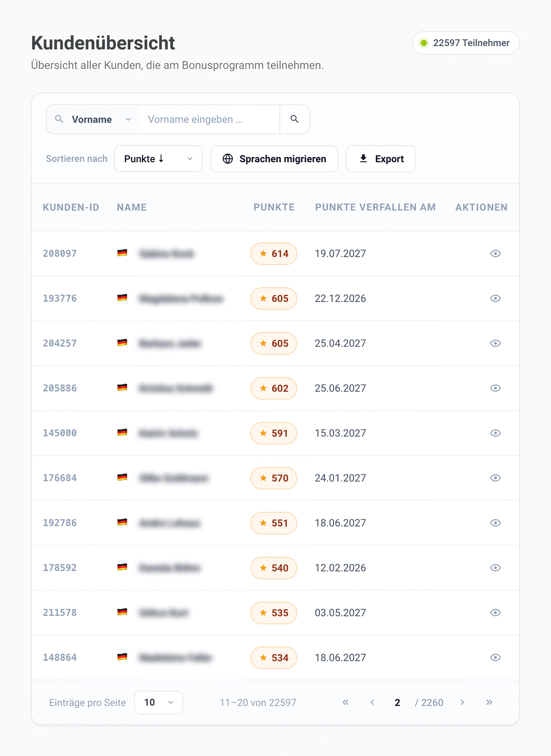Click the Sprachen migrieren button

(x=274, y=159)
